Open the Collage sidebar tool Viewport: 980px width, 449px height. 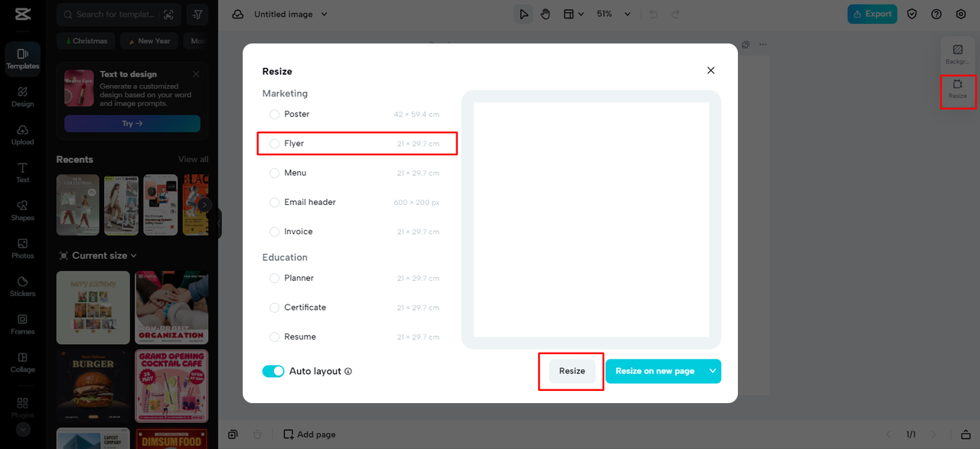(22, 362)
